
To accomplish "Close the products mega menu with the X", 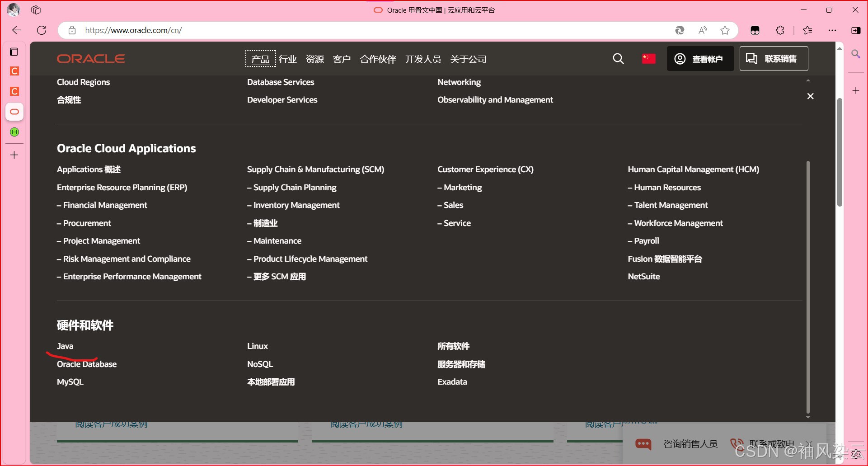I will tap(811, 96).
